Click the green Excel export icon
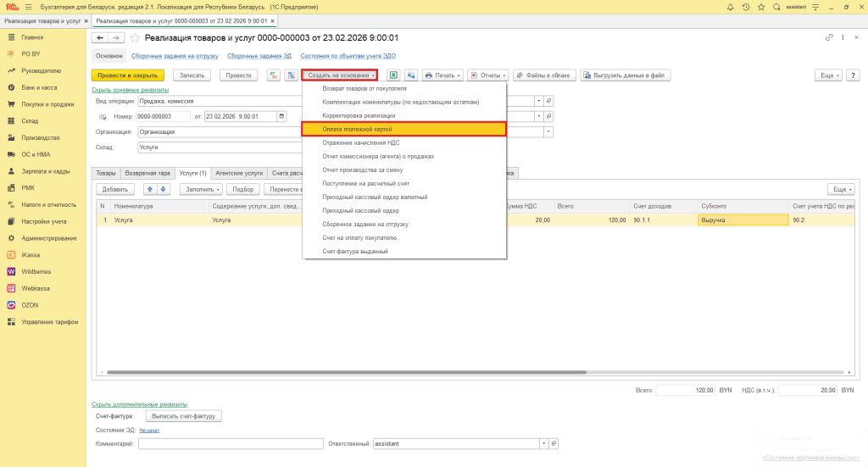Screen dimensions: 868x467 (x=393, y=75)
